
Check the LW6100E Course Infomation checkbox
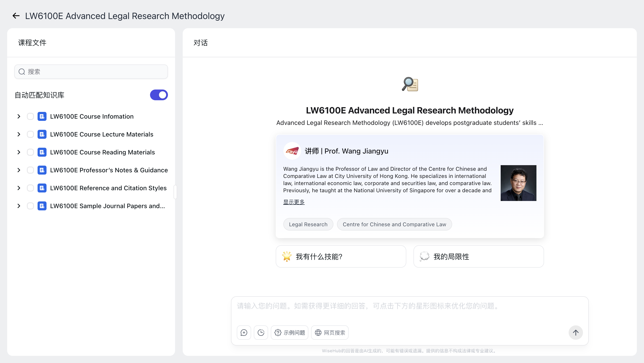pos(30,116)
